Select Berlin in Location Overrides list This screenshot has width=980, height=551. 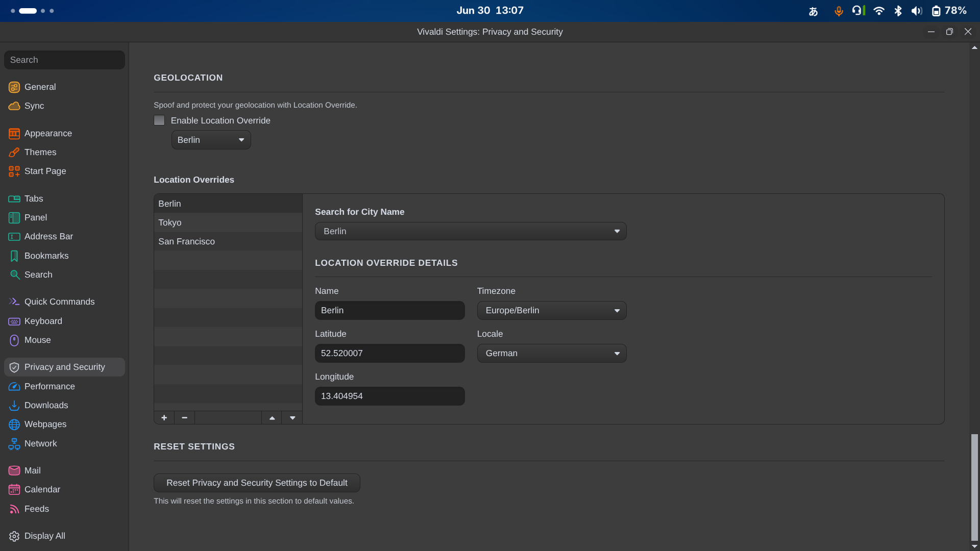(x=228, y=204)
